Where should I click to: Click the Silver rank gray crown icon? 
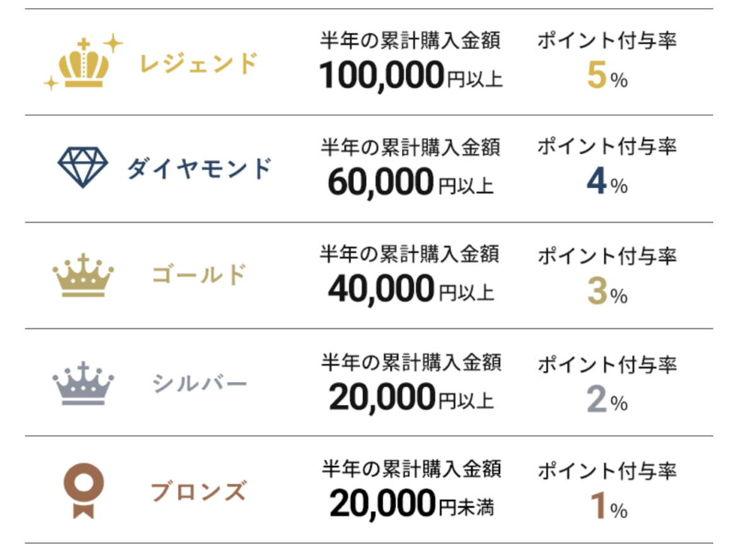pos(83,383)
